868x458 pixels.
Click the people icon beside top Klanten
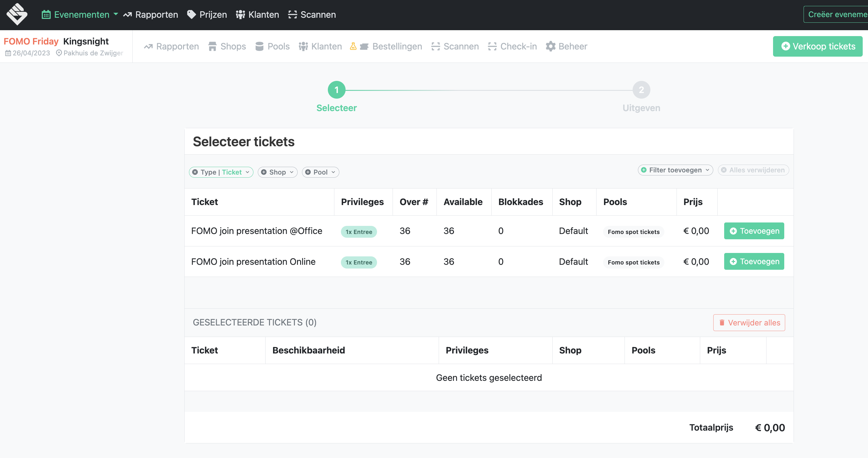(x=240, y=15)
